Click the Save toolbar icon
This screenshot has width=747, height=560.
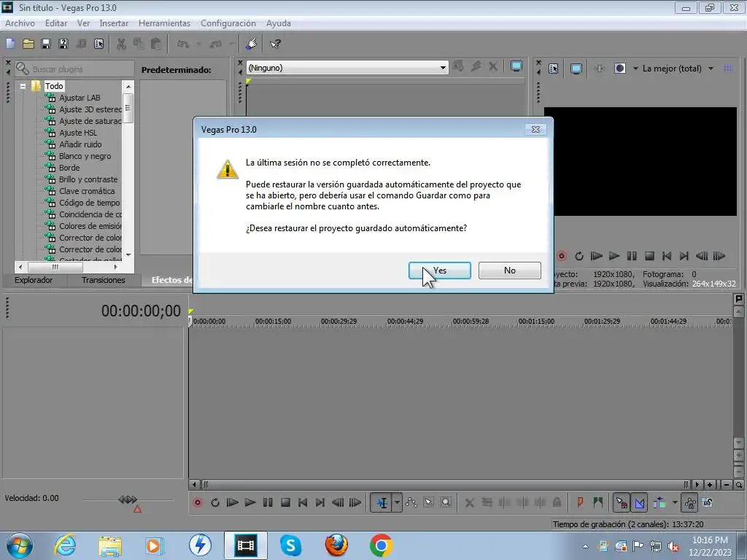(x=46, y=44)
